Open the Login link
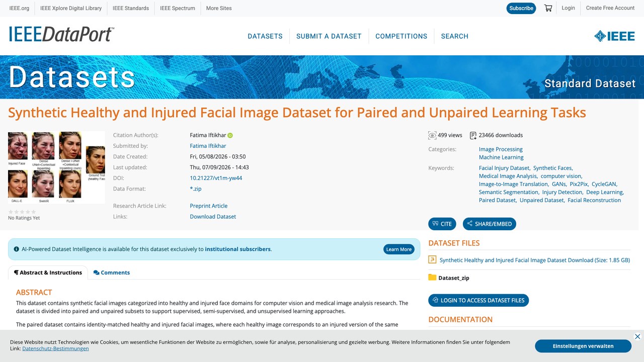Screen dimensions: 644x362 pyautogui.click(x=568, y=8)
